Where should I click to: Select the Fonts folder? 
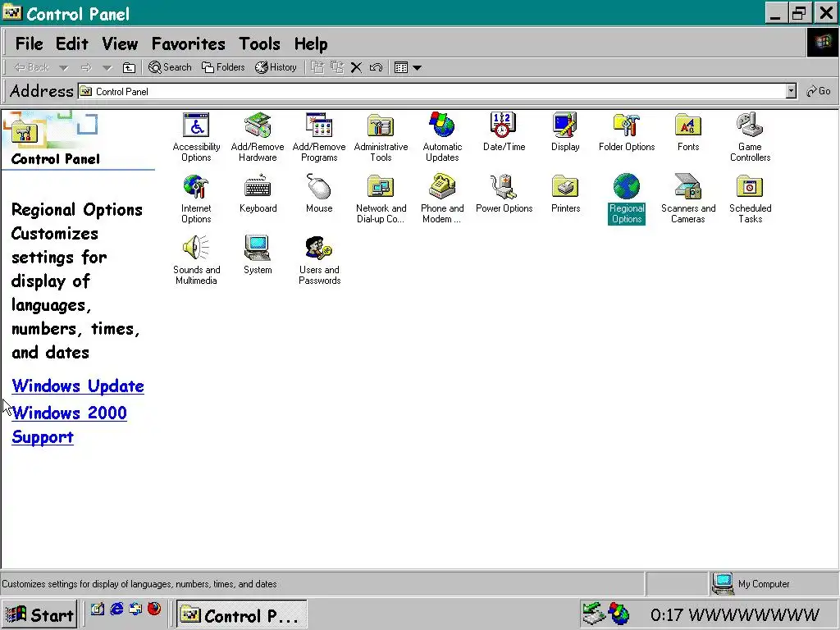tap(688, 131)
